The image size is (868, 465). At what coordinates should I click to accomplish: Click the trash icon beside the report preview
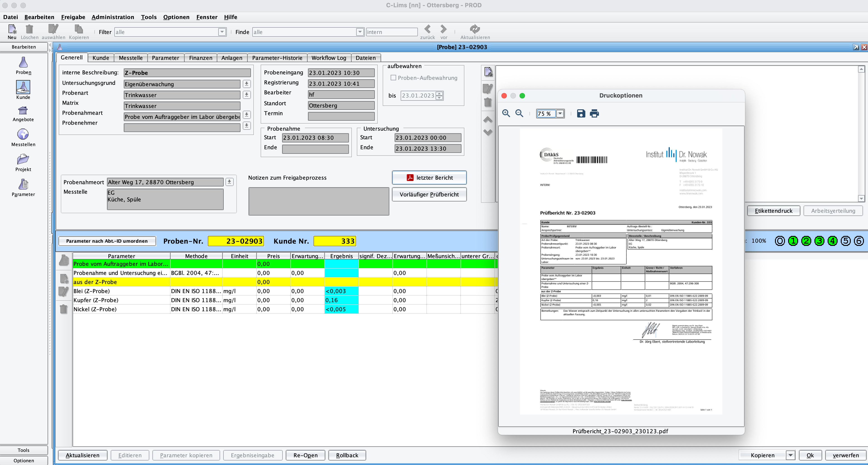tap(488, 102)
